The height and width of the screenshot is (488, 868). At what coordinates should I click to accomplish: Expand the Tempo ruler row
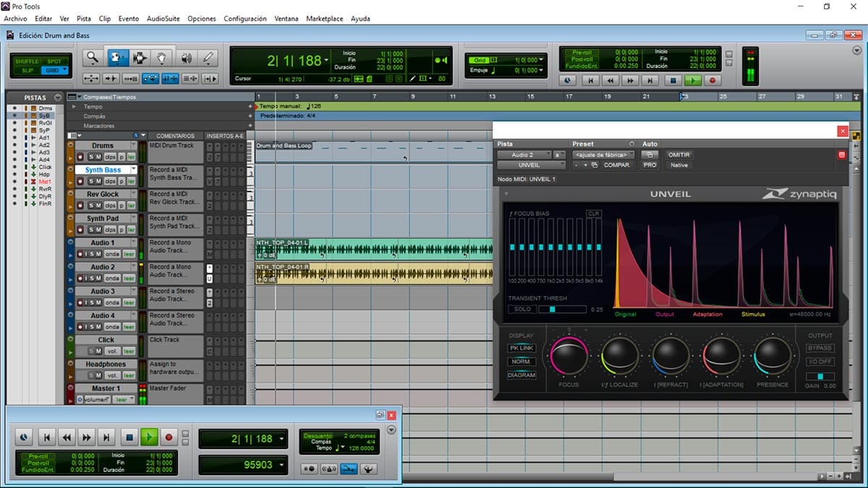73,106
